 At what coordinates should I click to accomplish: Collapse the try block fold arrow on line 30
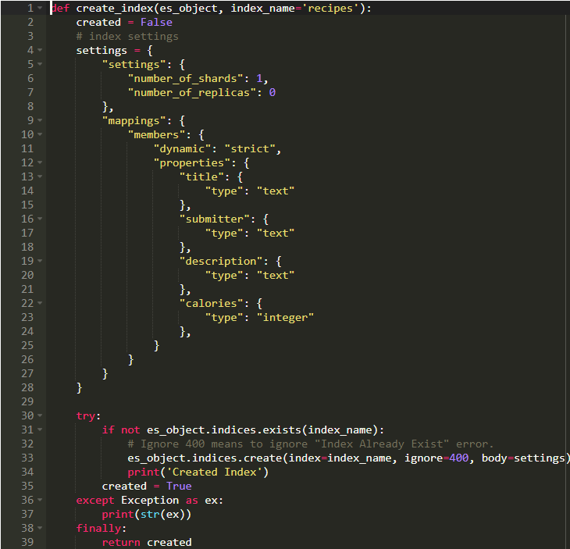40,416
